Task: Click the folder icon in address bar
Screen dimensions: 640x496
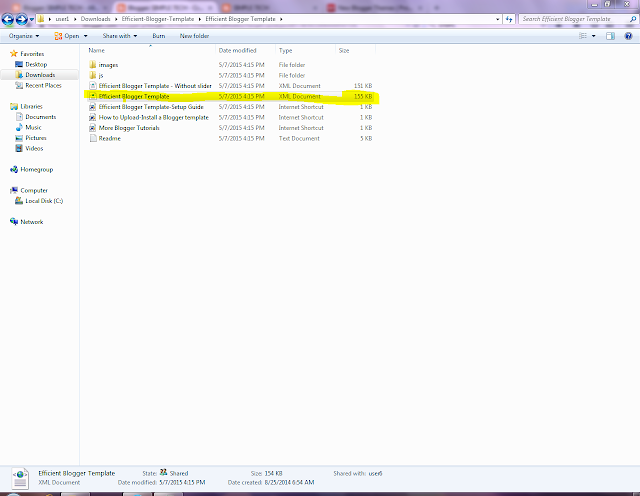Action: (41, 19)
